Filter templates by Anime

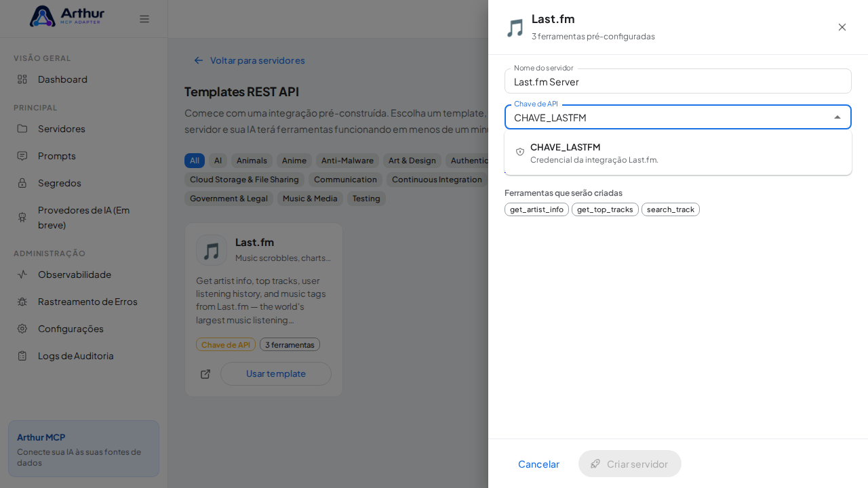click(294, 161)
